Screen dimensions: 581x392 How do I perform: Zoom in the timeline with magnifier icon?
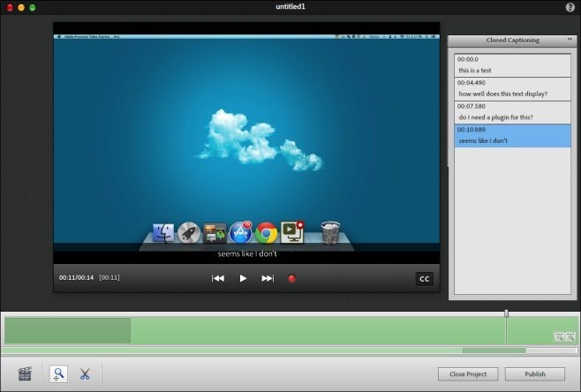point(570,336)
